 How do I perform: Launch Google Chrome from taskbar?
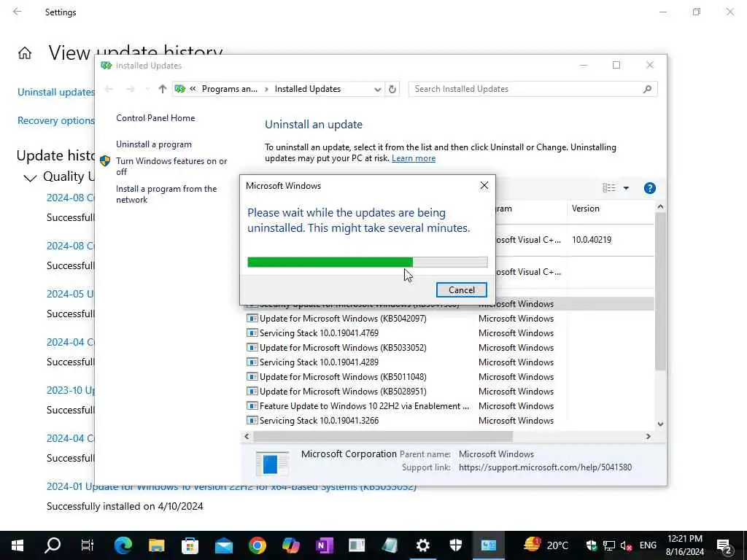point(257,545)
